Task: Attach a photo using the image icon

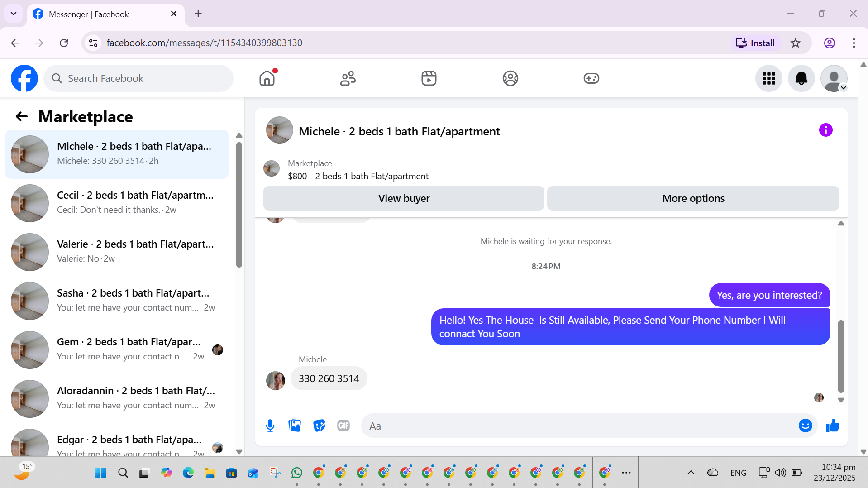Action: (x=295, y=426)
